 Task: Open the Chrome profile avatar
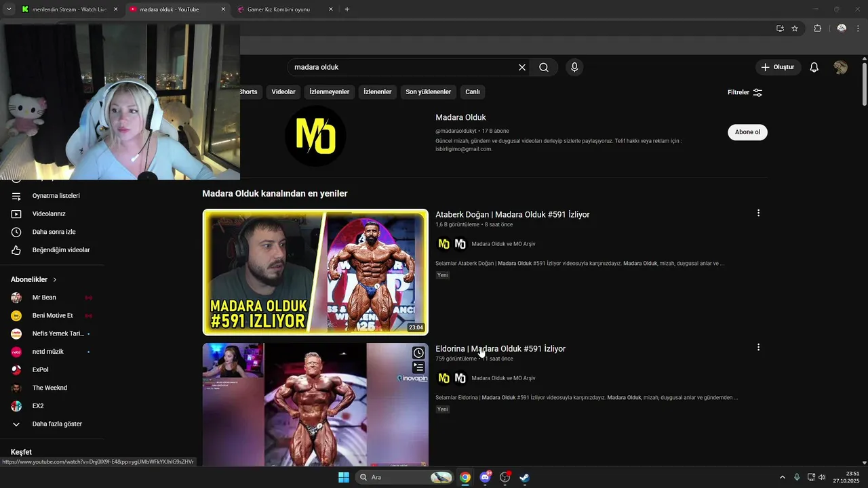pyautogui.click(x=842, y=28)
